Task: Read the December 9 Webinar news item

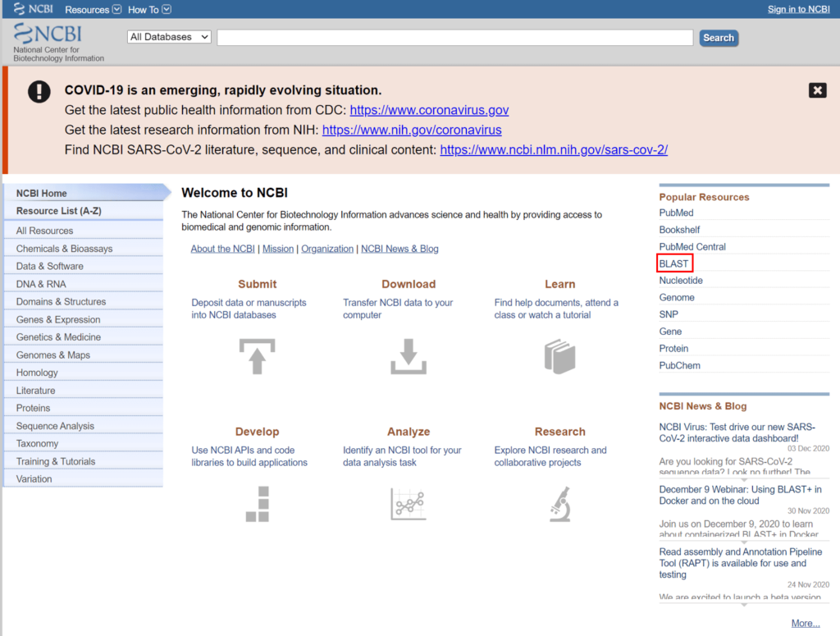Action: click(741, 495)
